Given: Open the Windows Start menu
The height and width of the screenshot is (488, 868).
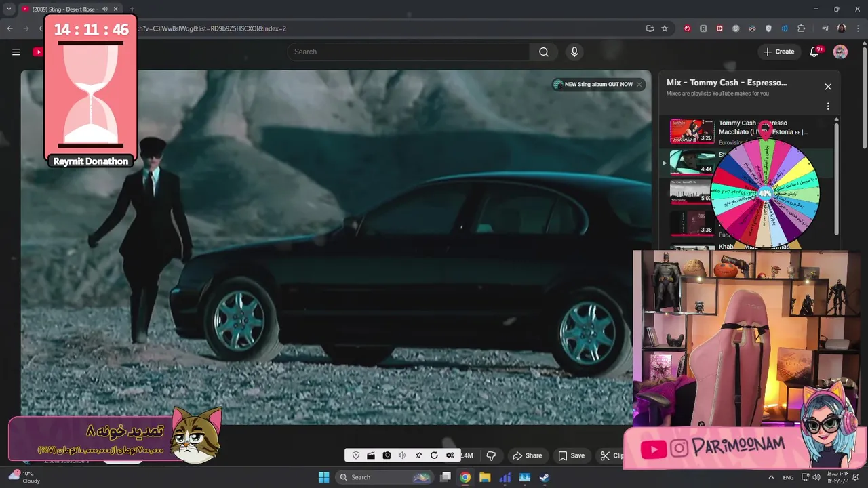Looking at the screenshot, I should [x=323, y=477].
